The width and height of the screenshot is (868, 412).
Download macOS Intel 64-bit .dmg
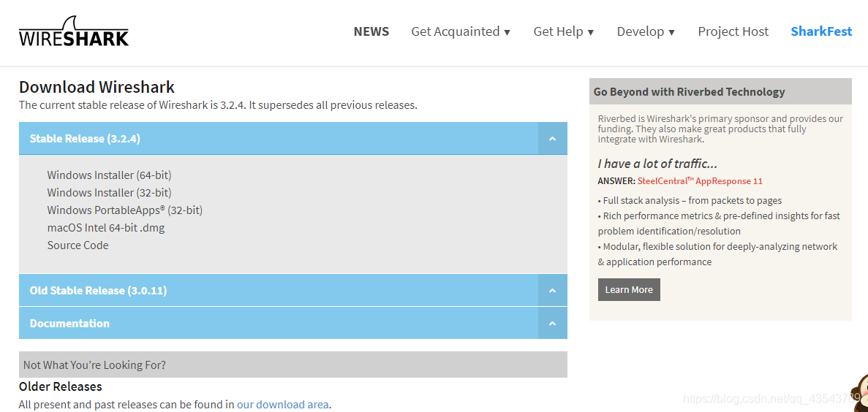[106, 227]
